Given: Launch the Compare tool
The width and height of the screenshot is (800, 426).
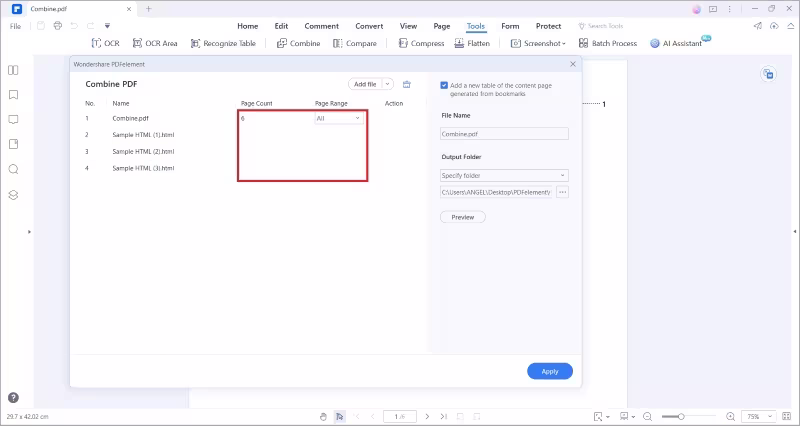Looking at the screenshot, I should click(355, 43).
